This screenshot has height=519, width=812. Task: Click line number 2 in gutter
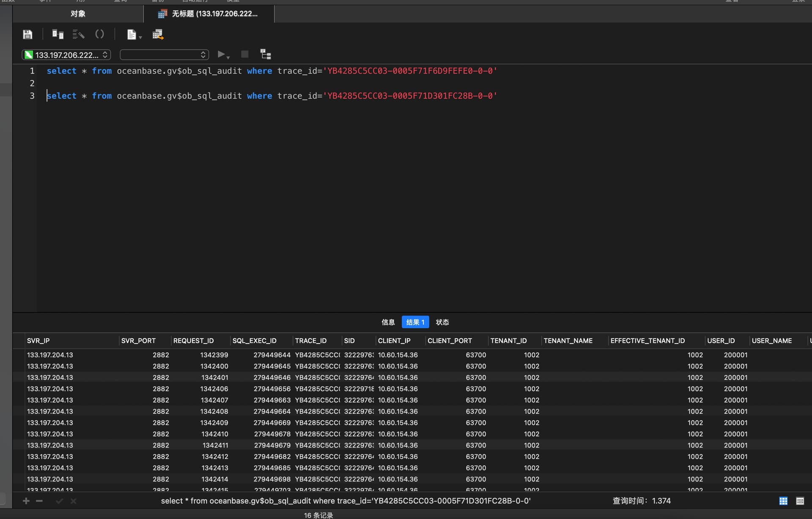point(32,83)
